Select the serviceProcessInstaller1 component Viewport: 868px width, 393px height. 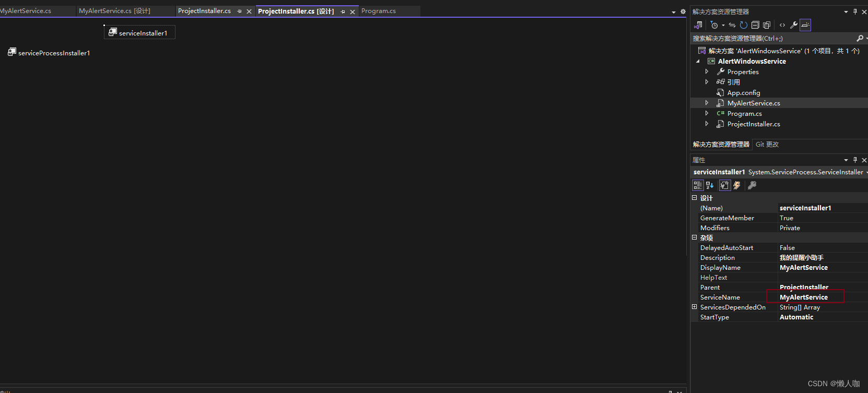49,53
